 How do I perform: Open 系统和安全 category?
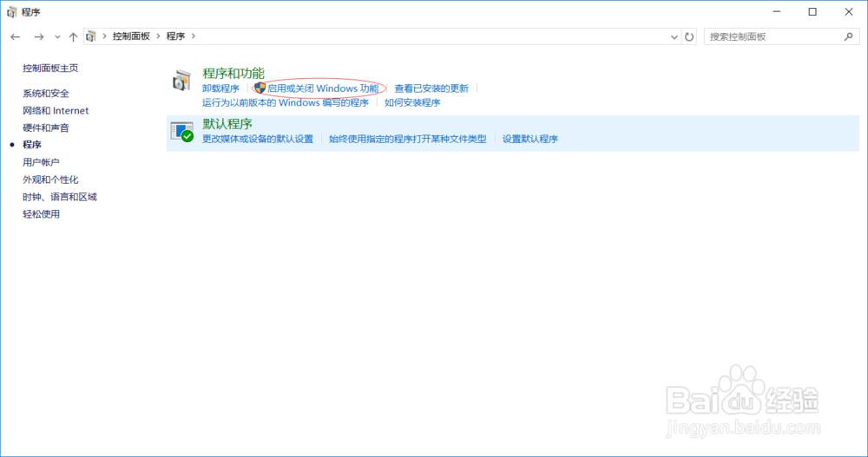coord(46,94)
